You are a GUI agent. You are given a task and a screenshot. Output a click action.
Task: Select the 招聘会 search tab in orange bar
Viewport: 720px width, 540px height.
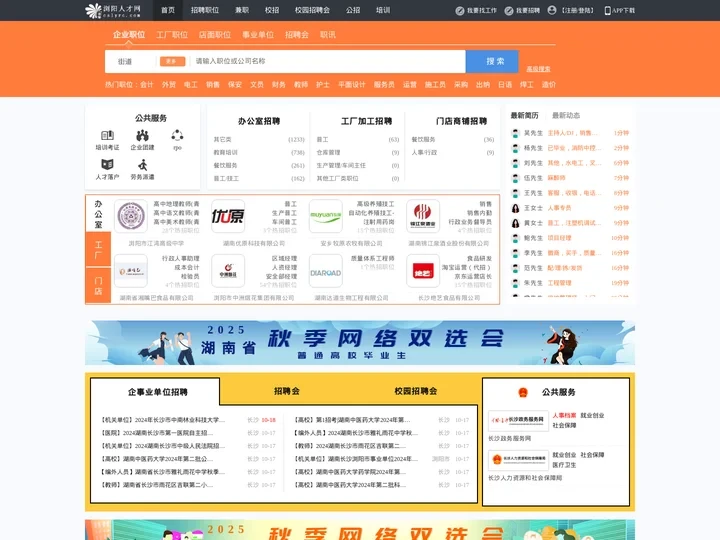click(297, 34)
